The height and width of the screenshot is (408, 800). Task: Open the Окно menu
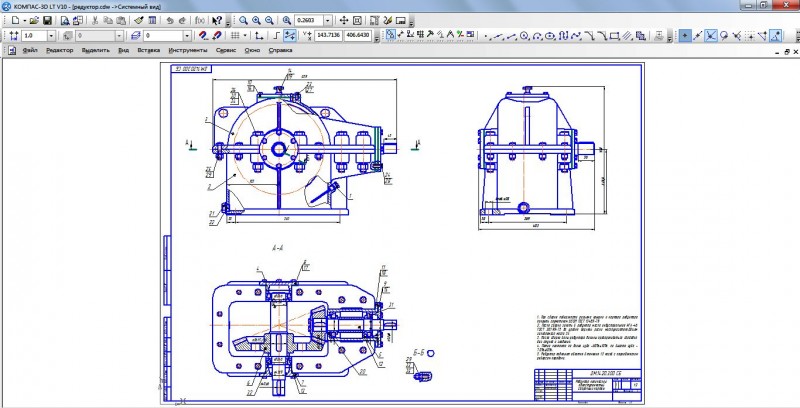coord(252,50)
